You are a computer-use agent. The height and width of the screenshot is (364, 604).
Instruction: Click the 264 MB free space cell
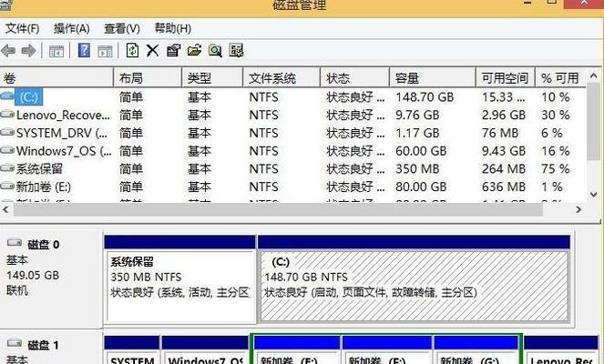[x=504, y=169]
